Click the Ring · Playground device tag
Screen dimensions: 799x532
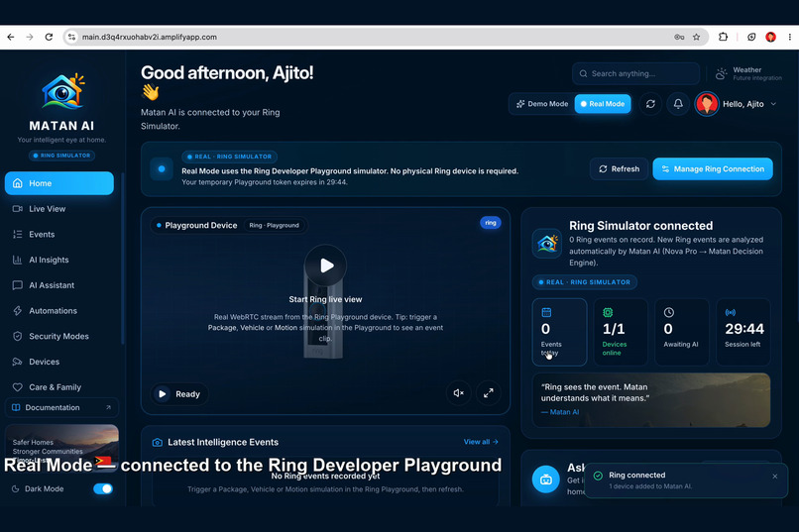(275, 225)
